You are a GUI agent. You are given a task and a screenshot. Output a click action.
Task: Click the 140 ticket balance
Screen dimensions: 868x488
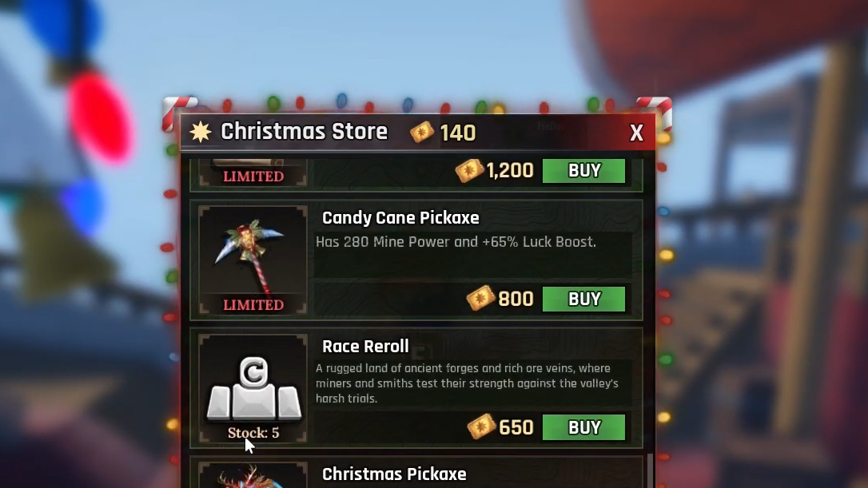(458, 133)
